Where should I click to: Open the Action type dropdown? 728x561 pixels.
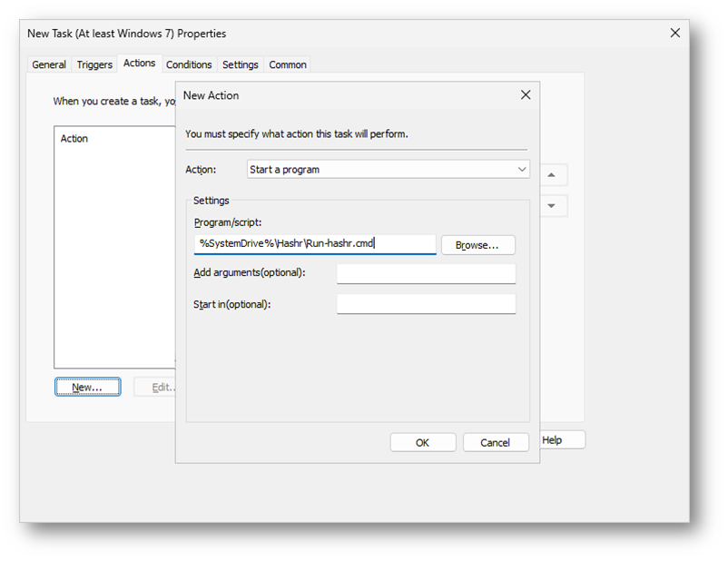(388, 170)
